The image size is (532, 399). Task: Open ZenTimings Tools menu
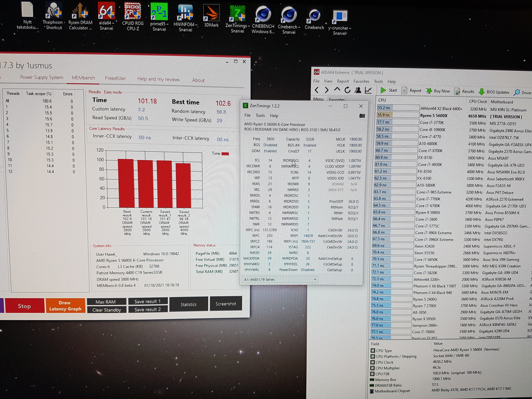(x=260, y=116)
